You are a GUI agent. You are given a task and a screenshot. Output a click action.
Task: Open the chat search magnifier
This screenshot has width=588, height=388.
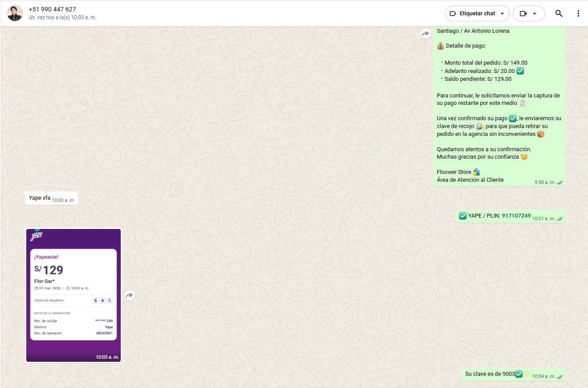click(559, 14)
